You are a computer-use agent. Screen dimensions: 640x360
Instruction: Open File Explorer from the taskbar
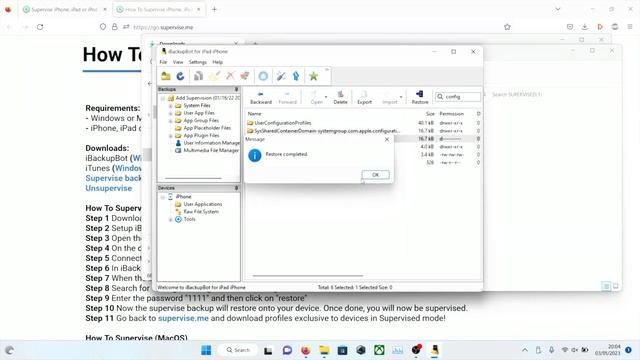coord(324,350)
